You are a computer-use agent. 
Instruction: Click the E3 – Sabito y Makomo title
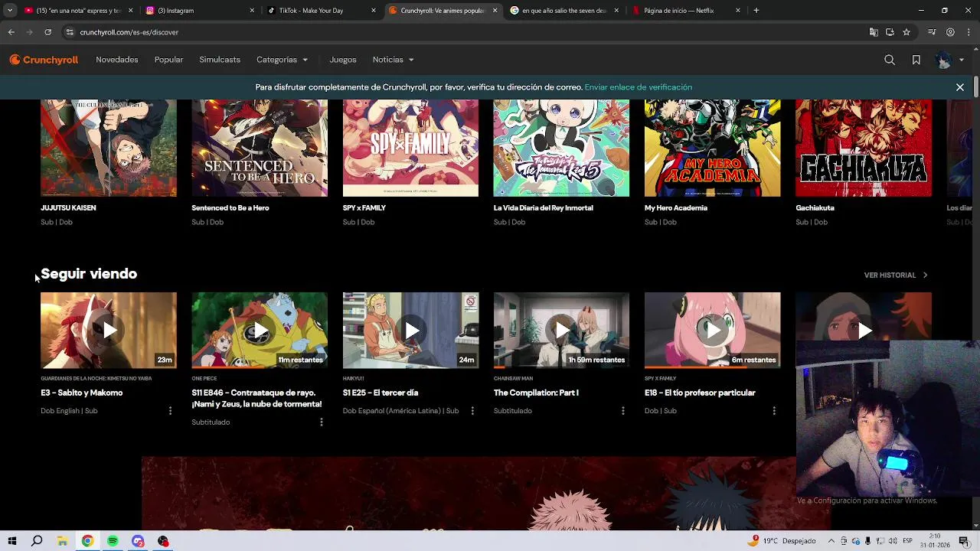pos(82,393)
